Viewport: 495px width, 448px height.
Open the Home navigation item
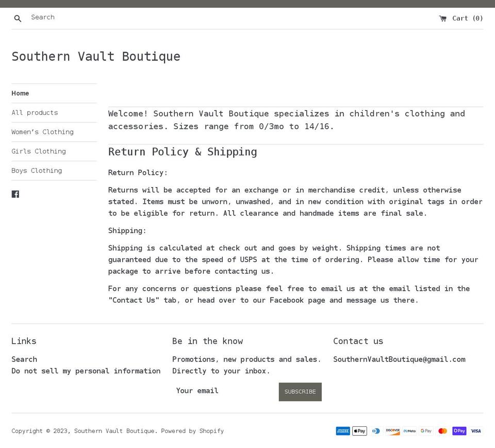[20, 93]
